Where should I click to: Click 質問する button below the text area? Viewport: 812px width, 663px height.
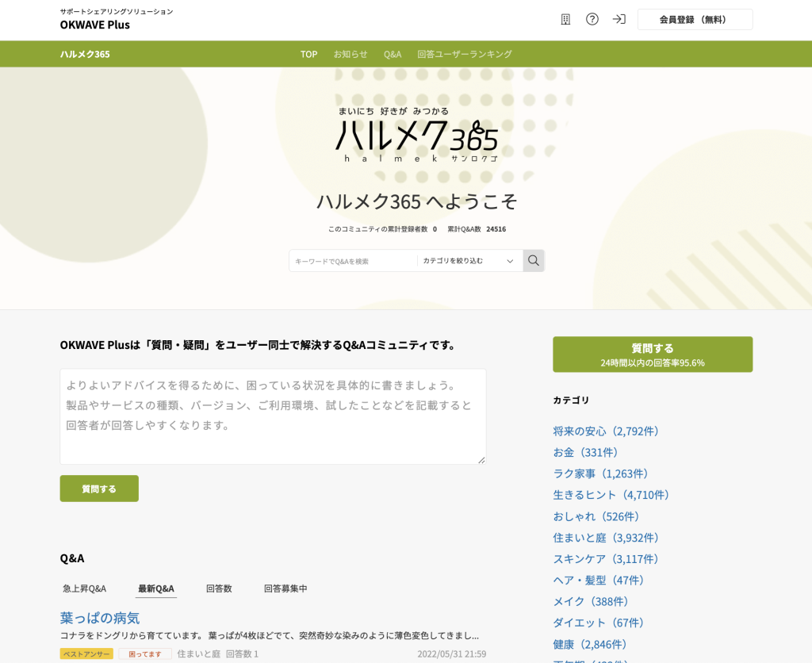[99, 489]
